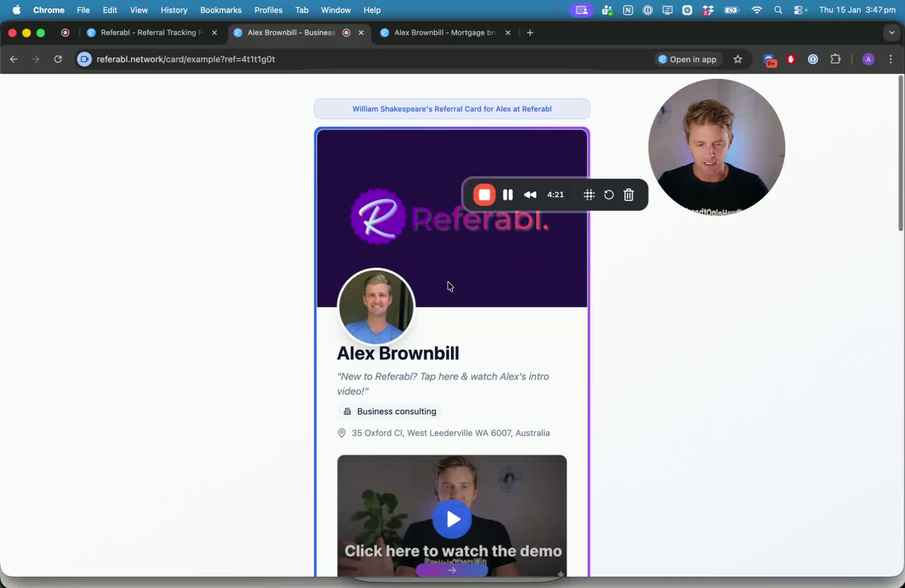Open Notion from the menu bar
The width and height of the screenshot is (905, 588).
(628, 10)
